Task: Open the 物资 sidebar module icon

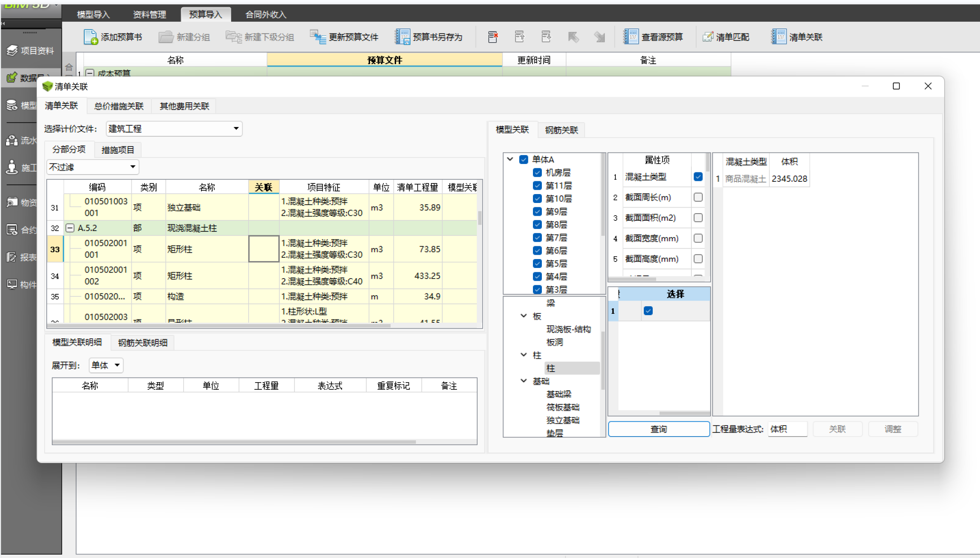Action: pos(12,202)
